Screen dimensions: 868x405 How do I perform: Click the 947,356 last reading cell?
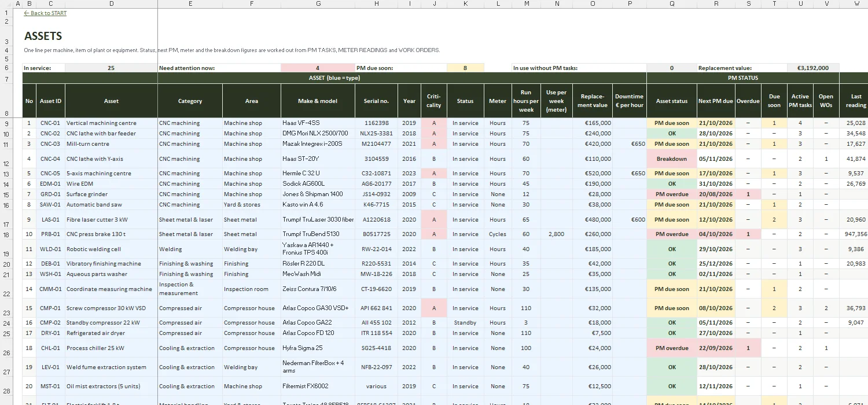click(x=854, y=234)
